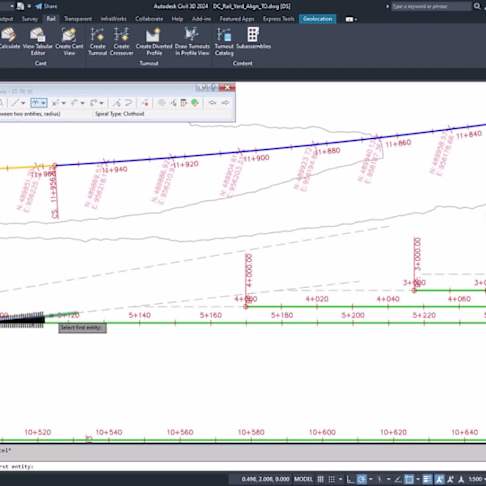Click the ribbon minimize toggle after Geolocation tab
This screenshot has height=486, width=486.
tap(351, 19)
